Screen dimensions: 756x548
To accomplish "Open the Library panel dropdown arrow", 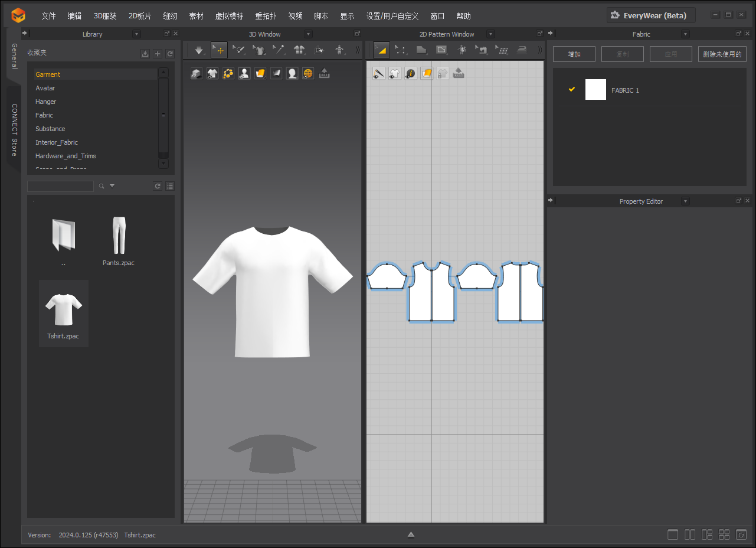I will point(137,34).
